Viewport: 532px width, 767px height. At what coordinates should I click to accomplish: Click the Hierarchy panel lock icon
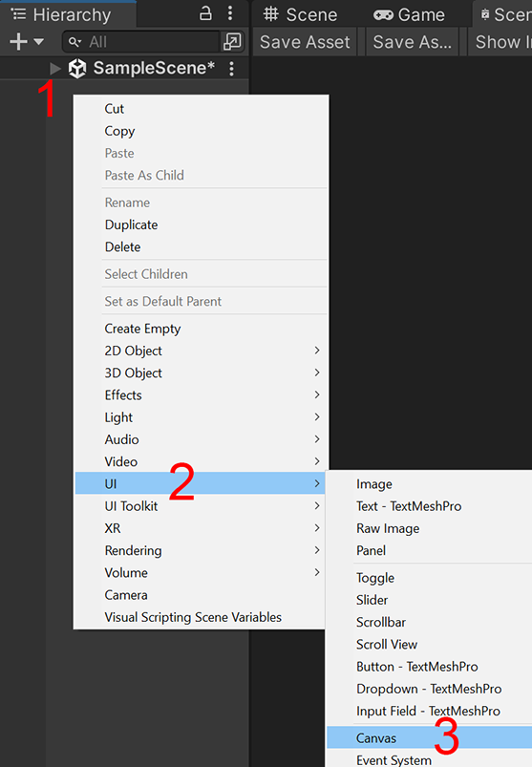[206, 13]
